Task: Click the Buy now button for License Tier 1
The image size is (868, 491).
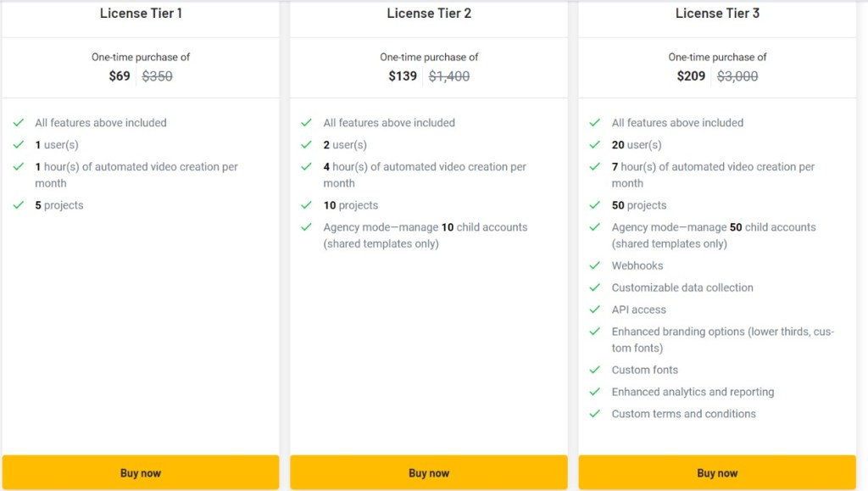Action: tap(141, 472)
